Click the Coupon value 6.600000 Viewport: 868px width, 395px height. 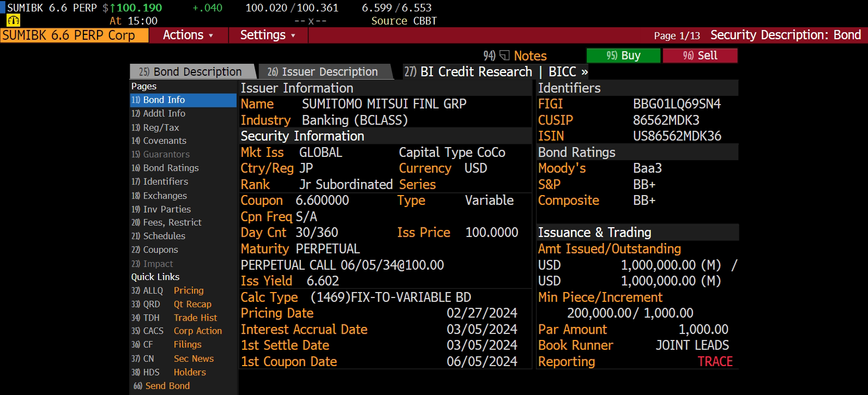[322, 200]
